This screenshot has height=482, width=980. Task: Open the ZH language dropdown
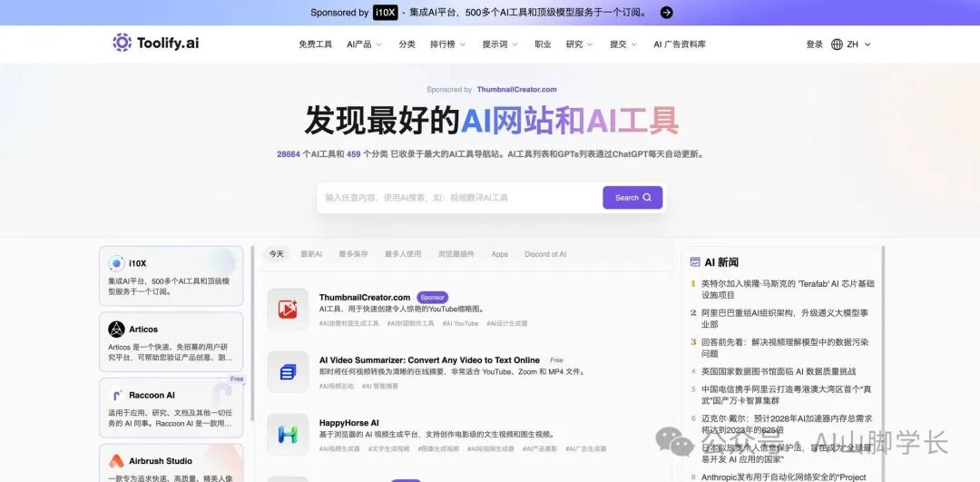point(858,44)
